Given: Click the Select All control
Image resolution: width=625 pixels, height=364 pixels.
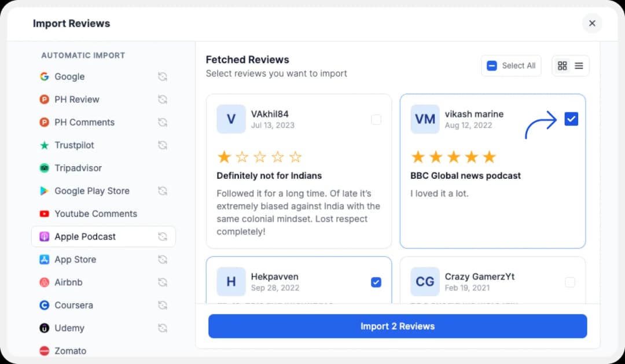Looking at the screenshot, I should 511,65.
